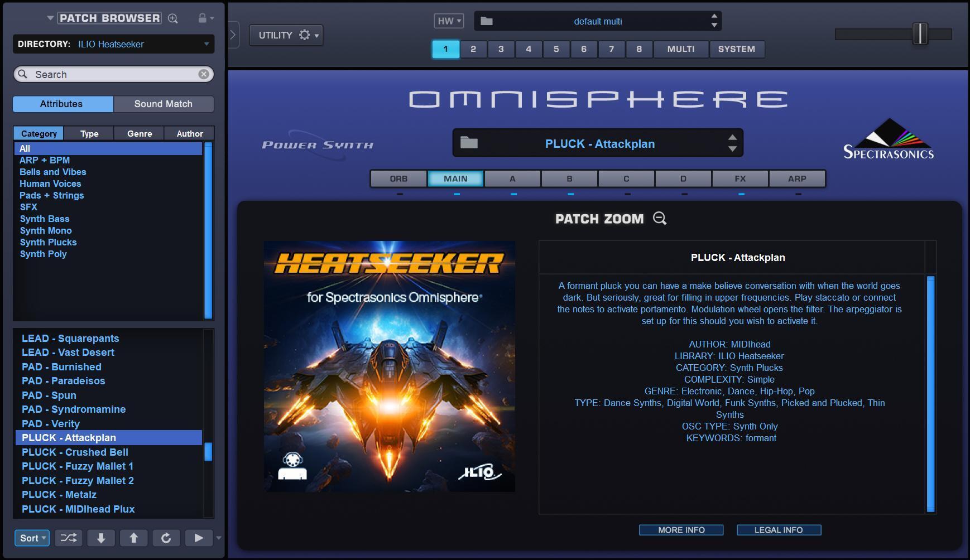The image size is (970, 560).
Task: Select the PLUCK - Crushed Bell patch
Action: [x=74, y=452]
